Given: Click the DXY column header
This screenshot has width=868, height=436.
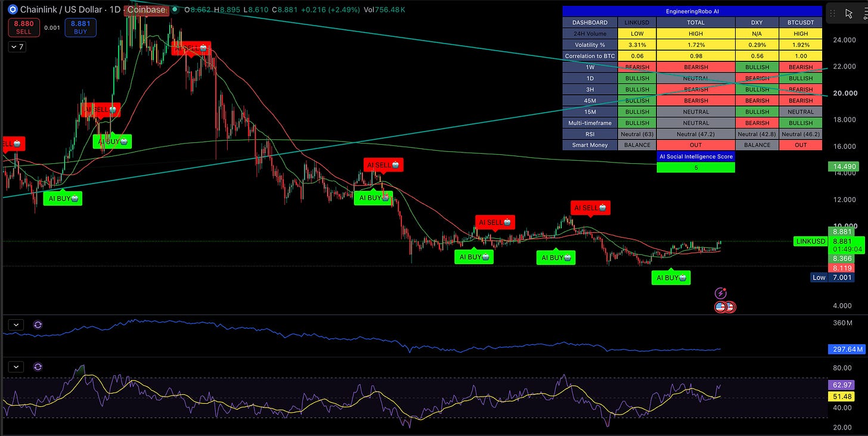Looking at the screenshot, I should [757, 23].
